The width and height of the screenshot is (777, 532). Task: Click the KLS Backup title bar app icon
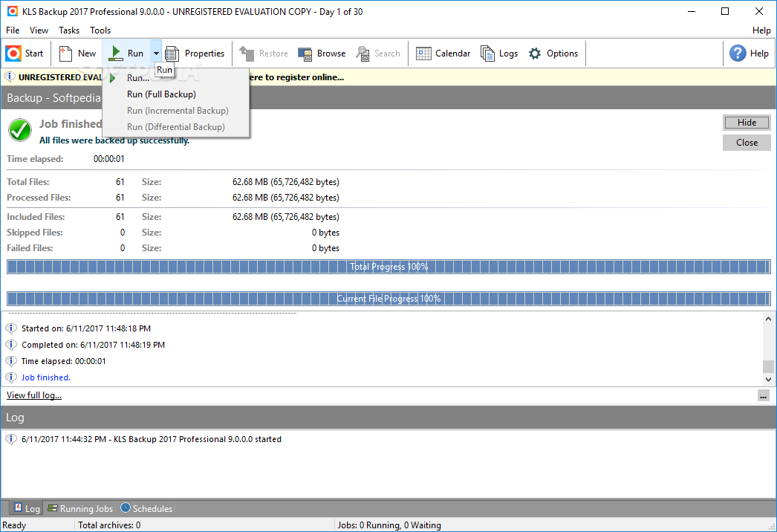coord(13,11)
